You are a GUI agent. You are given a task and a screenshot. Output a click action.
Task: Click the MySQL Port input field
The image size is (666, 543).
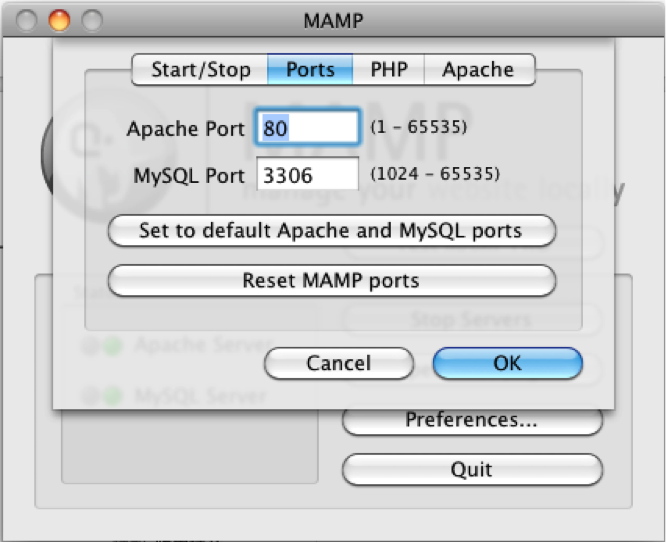(x=308, y=174)
